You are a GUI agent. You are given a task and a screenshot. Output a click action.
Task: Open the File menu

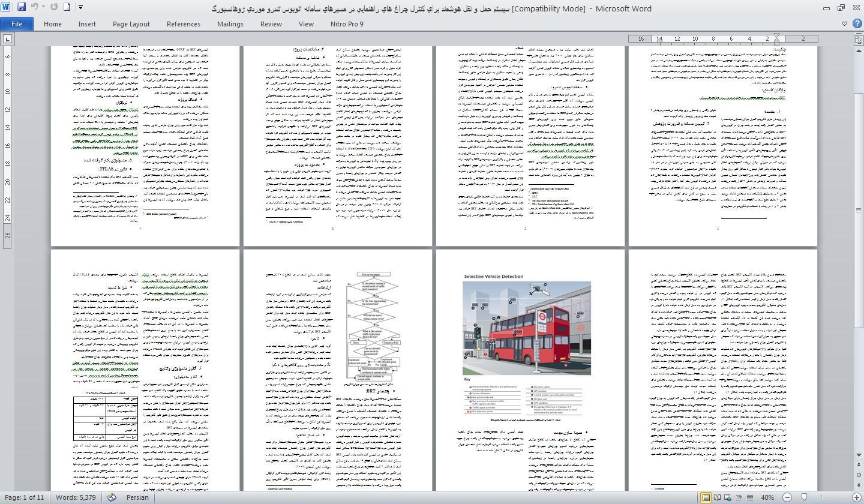click(x=17, y=24)
